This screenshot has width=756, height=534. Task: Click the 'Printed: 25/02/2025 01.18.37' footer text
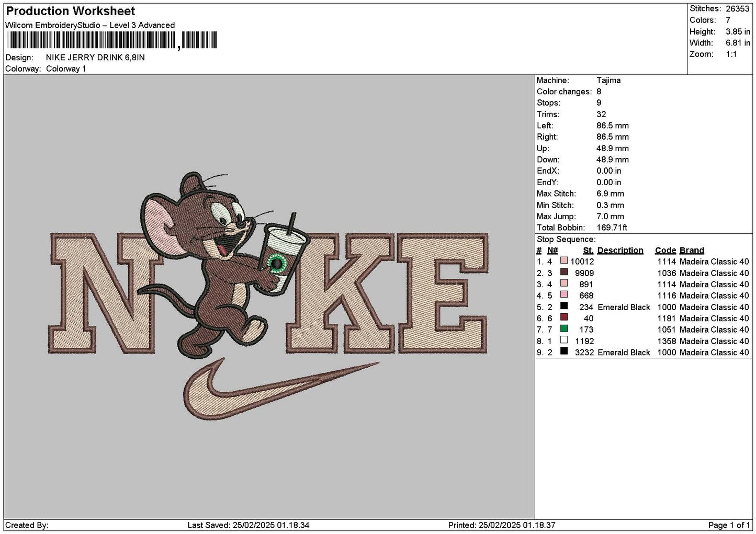(x=502, y=525)
